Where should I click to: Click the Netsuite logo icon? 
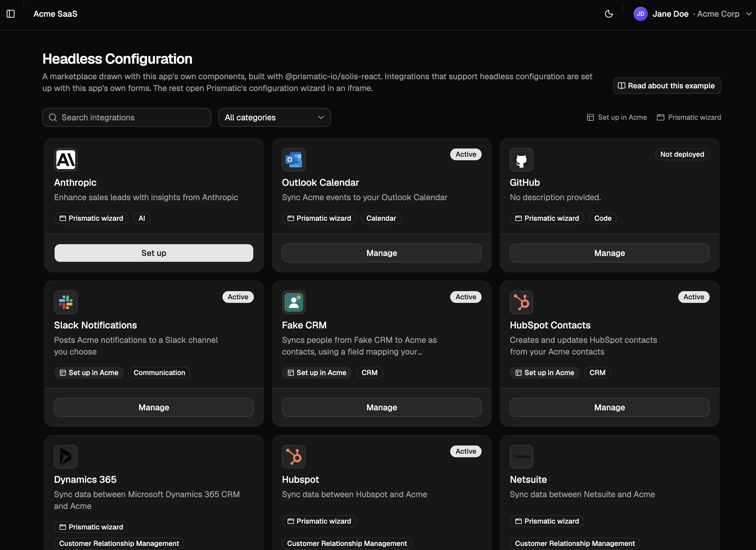coord(521,457)
